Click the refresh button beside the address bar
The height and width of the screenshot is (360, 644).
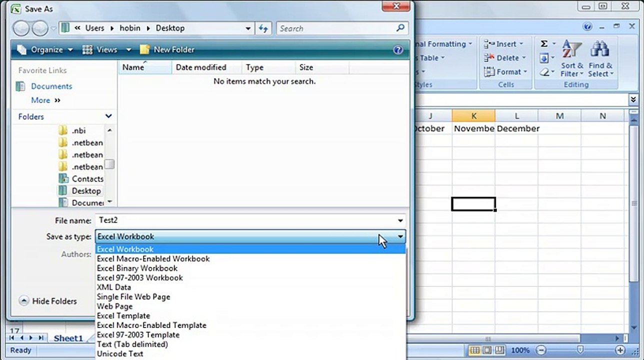[263, 28]
